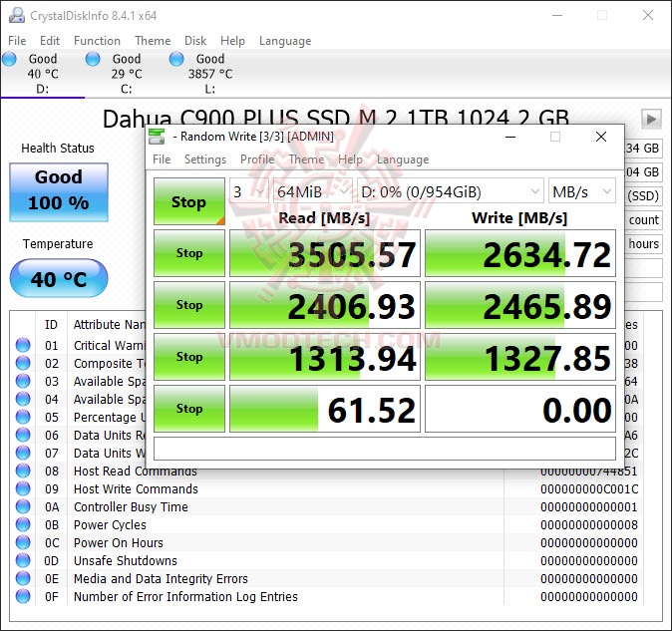Viewport: 672px width, 631px height.
Task: Click the ID column header
Action: 51,325
